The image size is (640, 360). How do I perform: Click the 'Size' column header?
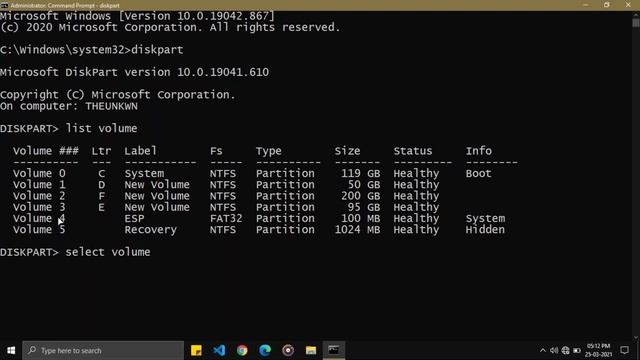[x=347, y=151]
